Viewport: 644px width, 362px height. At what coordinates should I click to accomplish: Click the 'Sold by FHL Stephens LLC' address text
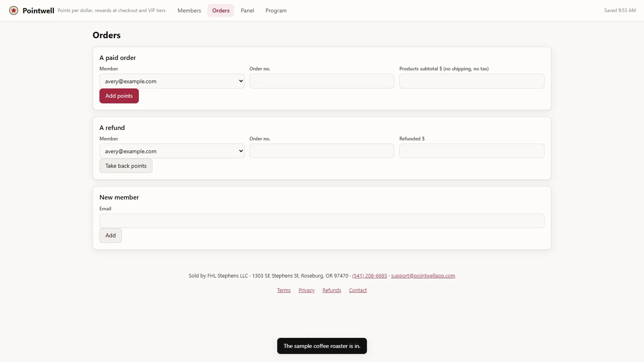pyautogui.click(x=268, y=276)
